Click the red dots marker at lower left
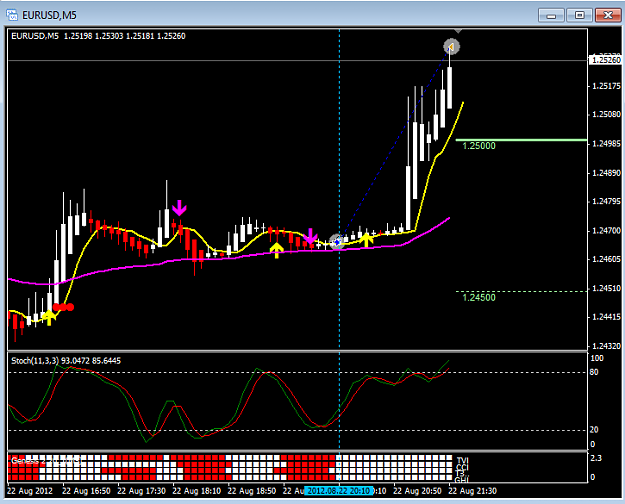The height and width of the screenshot is (504, 625). click(x=63, y=307)
